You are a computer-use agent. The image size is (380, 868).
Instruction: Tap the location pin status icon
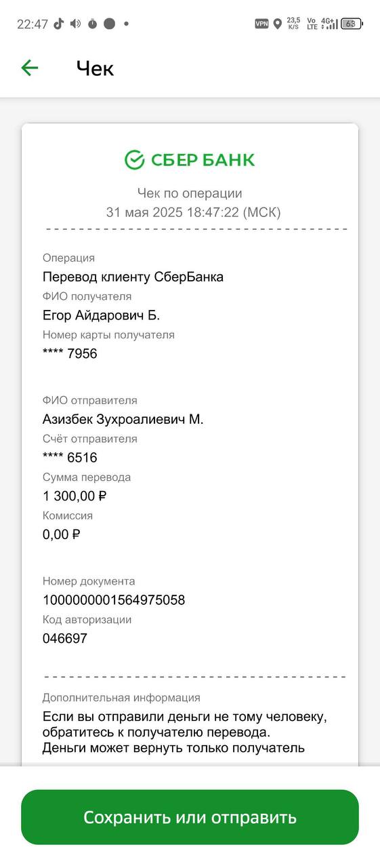[277, 24]
